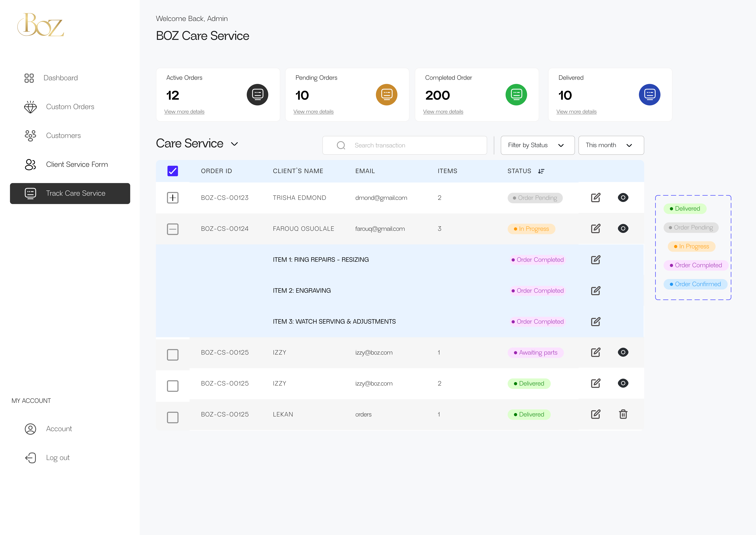The width and height of the screenshot is (756, 535).
Task: Select Custom Orders in the sidebar
Action: tap(70, 106)
